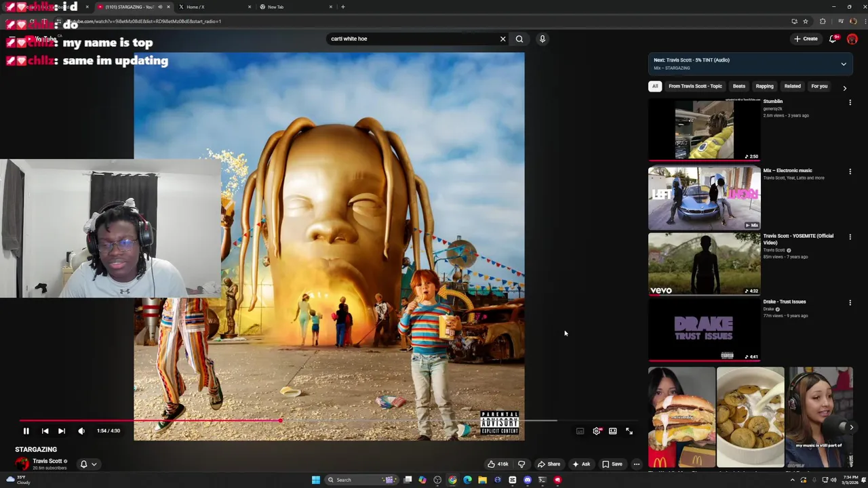Clear the YouTube search box
Screen dimensions: 868x488
click(502, 39)
